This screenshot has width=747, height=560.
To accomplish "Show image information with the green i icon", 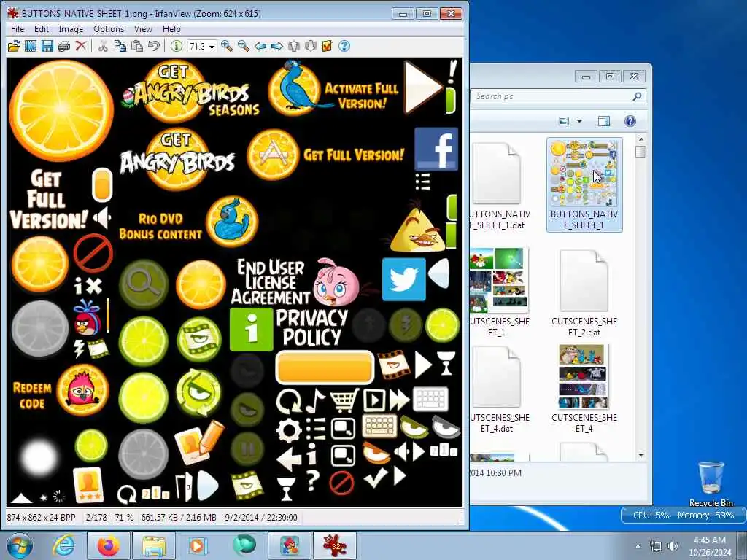I will pyautogui.click(x=177, y=46).
